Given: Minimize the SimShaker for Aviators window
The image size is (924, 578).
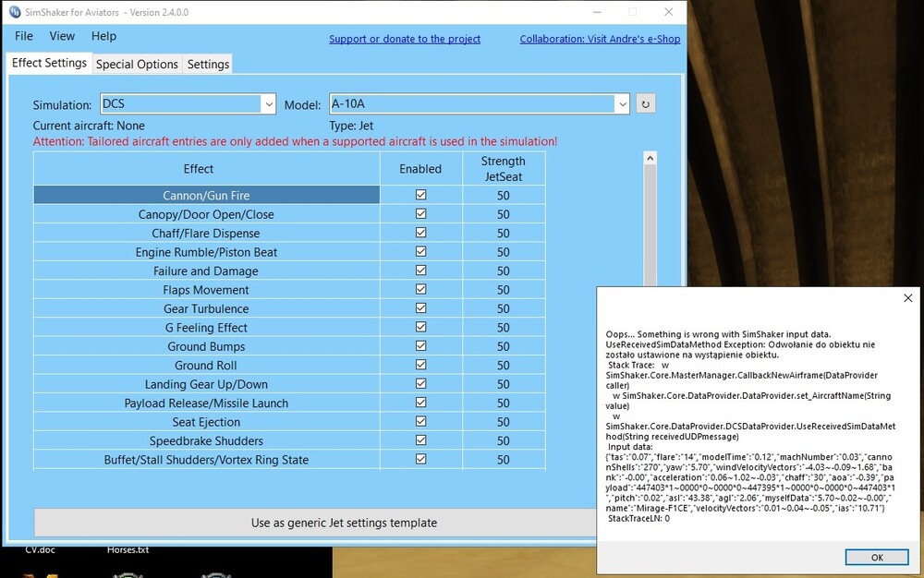Looking at the screenshot, I should click(x=597, y=12).
